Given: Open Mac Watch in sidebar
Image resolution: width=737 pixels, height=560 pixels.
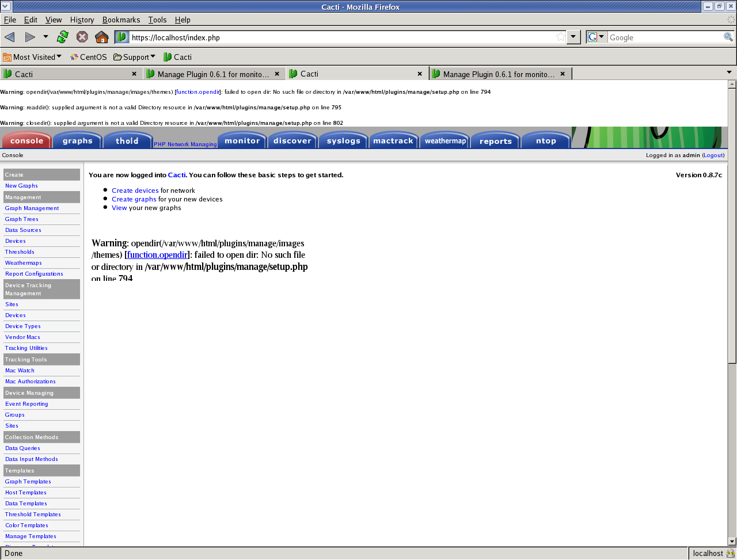Looking at the screenshot, I should click(20, 371).
